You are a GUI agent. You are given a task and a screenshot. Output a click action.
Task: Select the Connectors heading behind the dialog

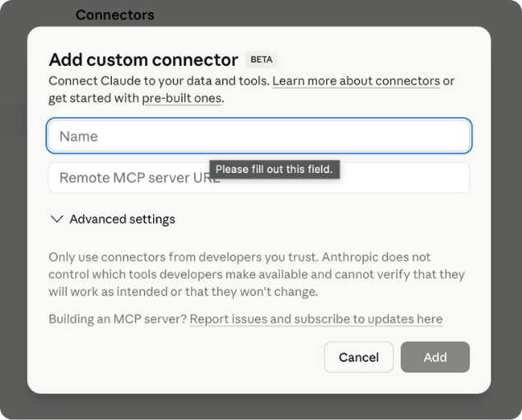point(114,15)
